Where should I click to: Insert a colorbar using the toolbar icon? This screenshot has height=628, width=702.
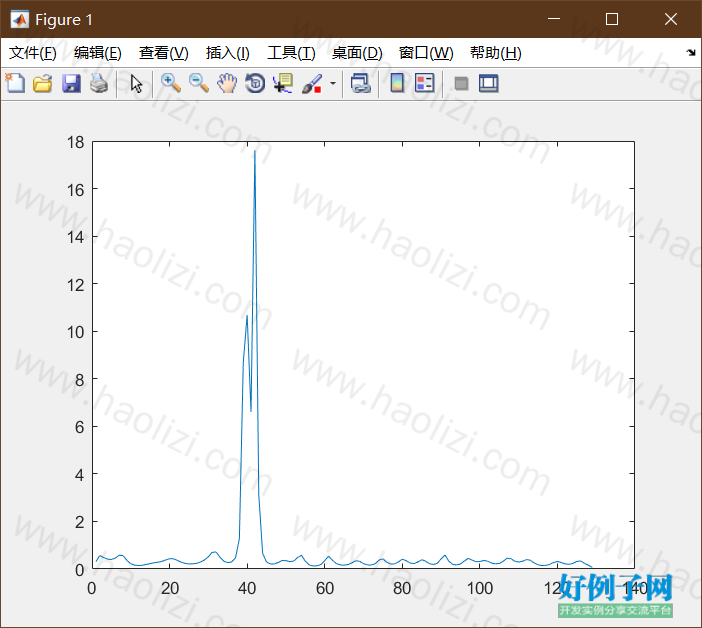[397, 83]
